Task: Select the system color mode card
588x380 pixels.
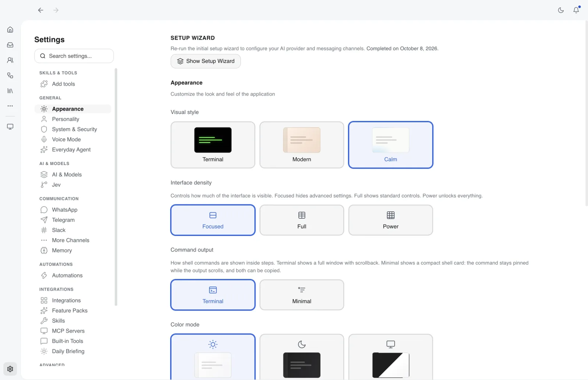Action: pyautogui.click(x=391, y=357)
